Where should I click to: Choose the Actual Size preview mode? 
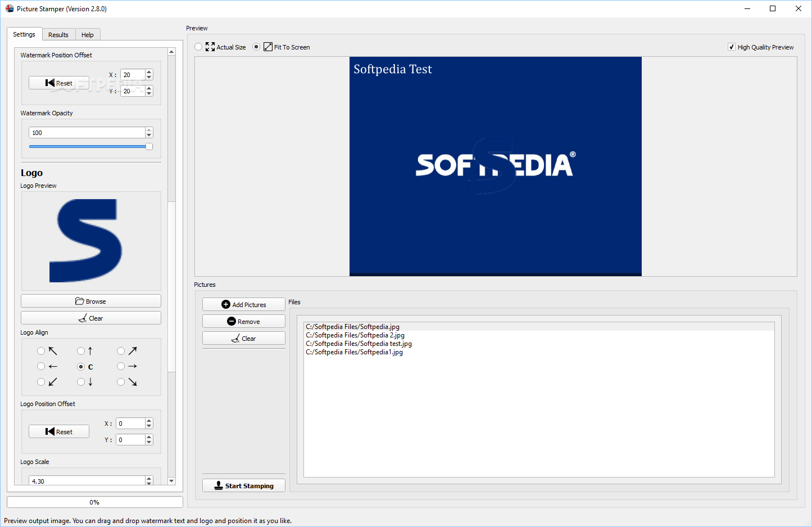tap(198, 47)
